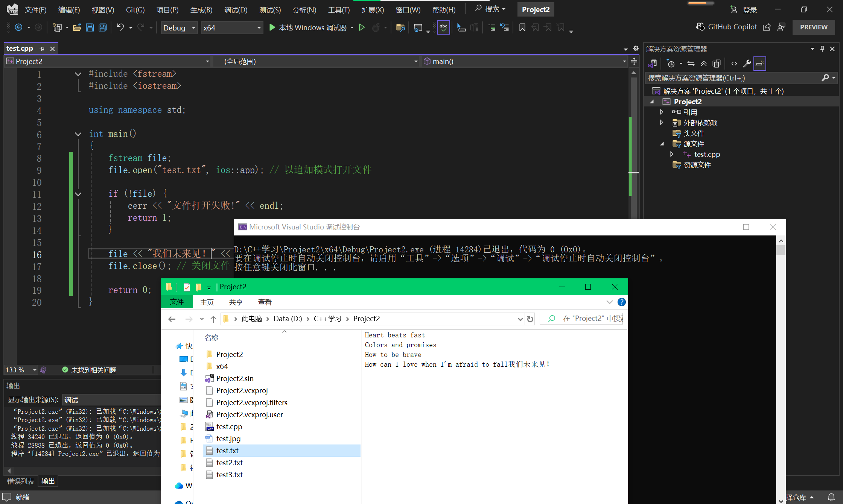Screen dimensions: 843x504
Task: Expand the 引用 references node
Action: [662, 112]
